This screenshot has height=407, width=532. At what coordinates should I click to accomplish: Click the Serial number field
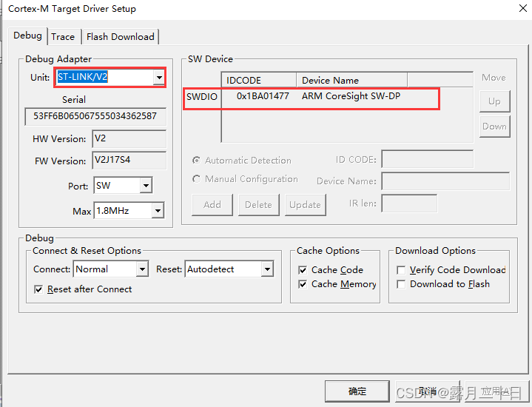point(95,116)
